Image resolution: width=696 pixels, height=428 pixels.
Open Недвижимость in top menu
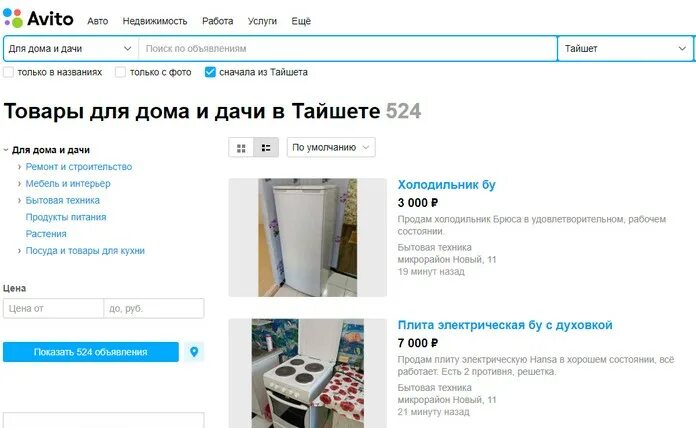pos(155,21)
